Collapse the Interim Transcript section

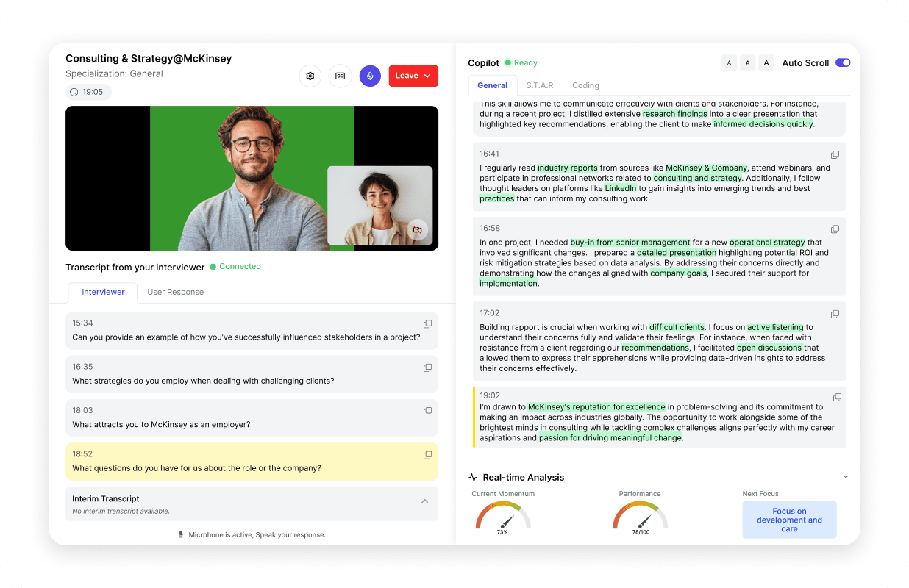pos(424,501)
